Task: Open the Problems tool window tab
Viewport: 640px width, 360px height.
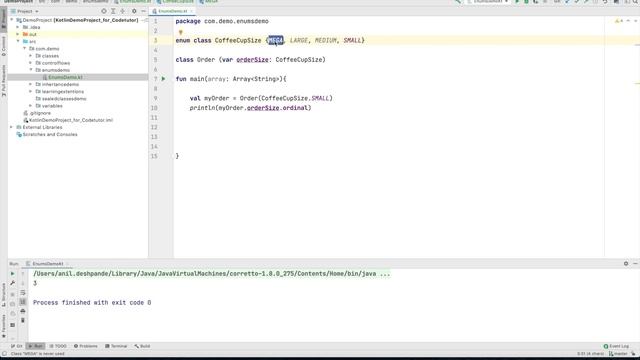Action: [x=86, y=346]
